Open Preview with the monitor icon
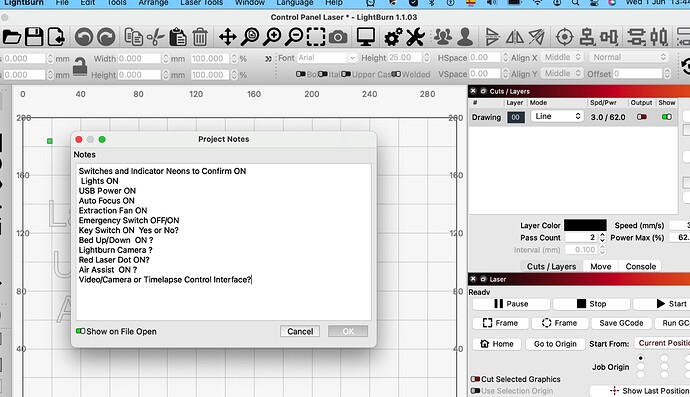 366,37
